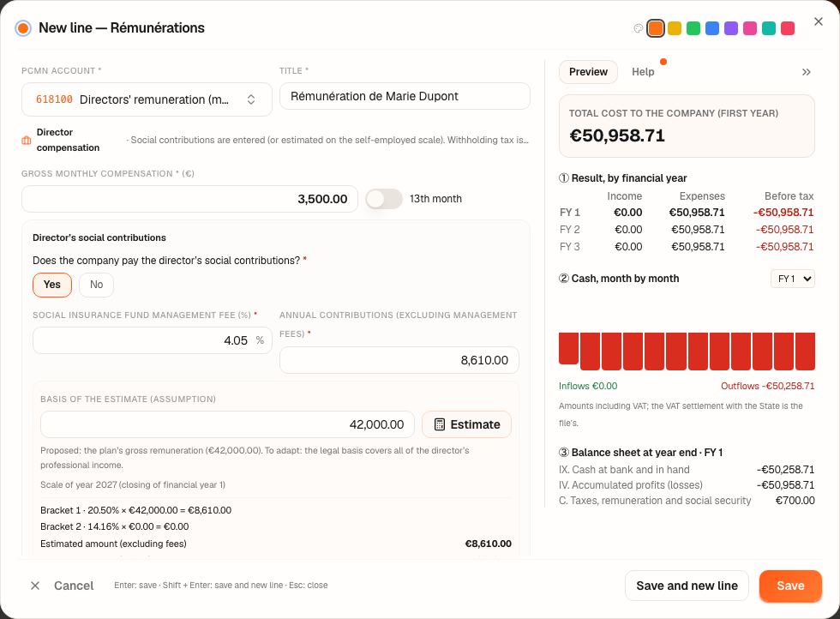Image resolution: width=840 pixels, height=619 pixels.
Task: Pick the yellow color swatch
Action: (x=675, y=28)
